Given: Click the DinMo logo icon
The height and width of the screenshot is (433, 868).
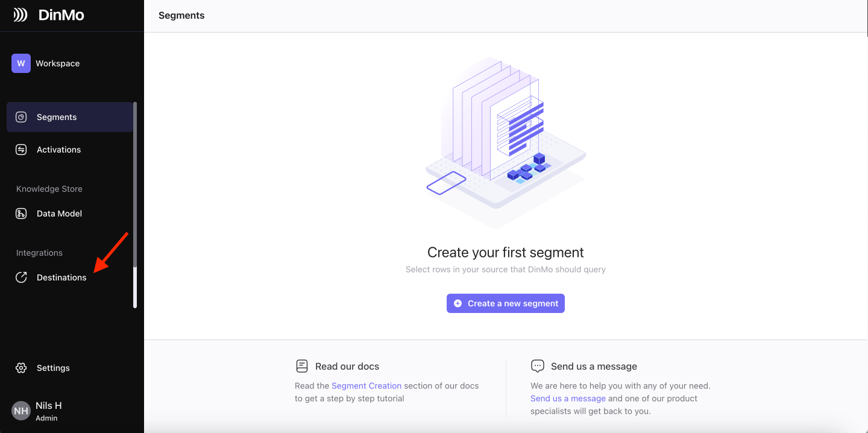Looking at the screenshot, I should pyautogui.click(x=20, y=15).
